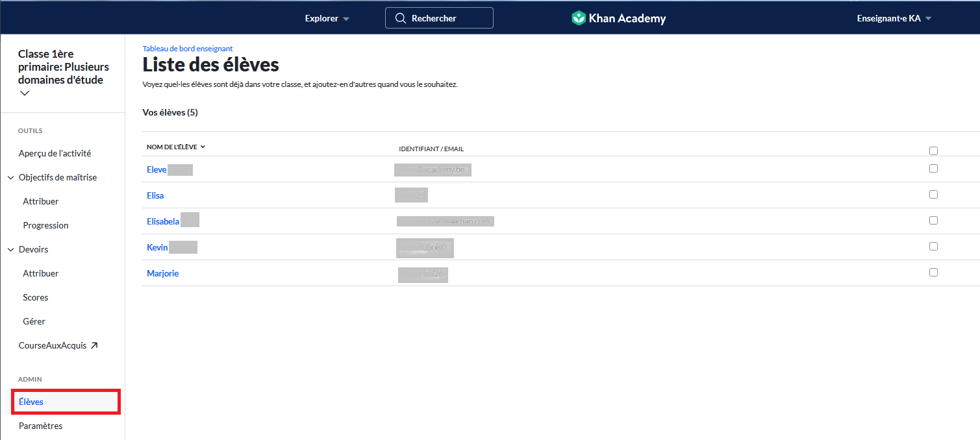Open the Explorer dropdown menu
980x440 pixels.
(x=327, y=18)
